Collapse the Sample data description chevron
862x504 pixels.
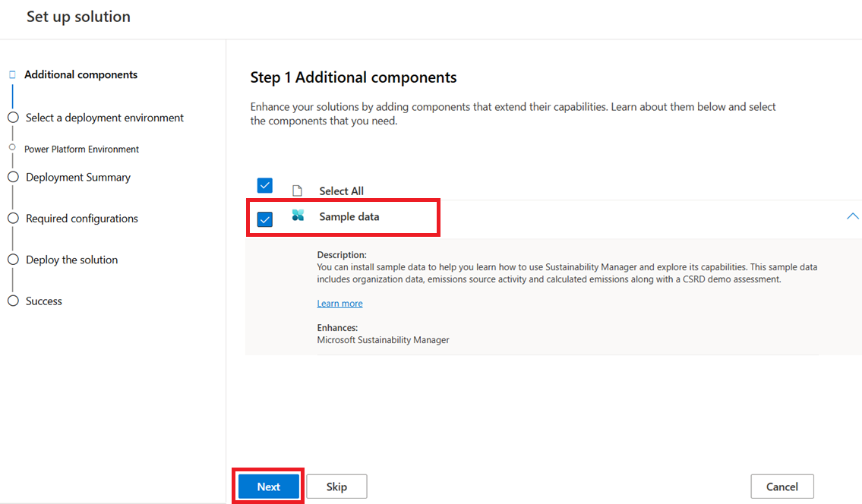[x=852, y=216]
